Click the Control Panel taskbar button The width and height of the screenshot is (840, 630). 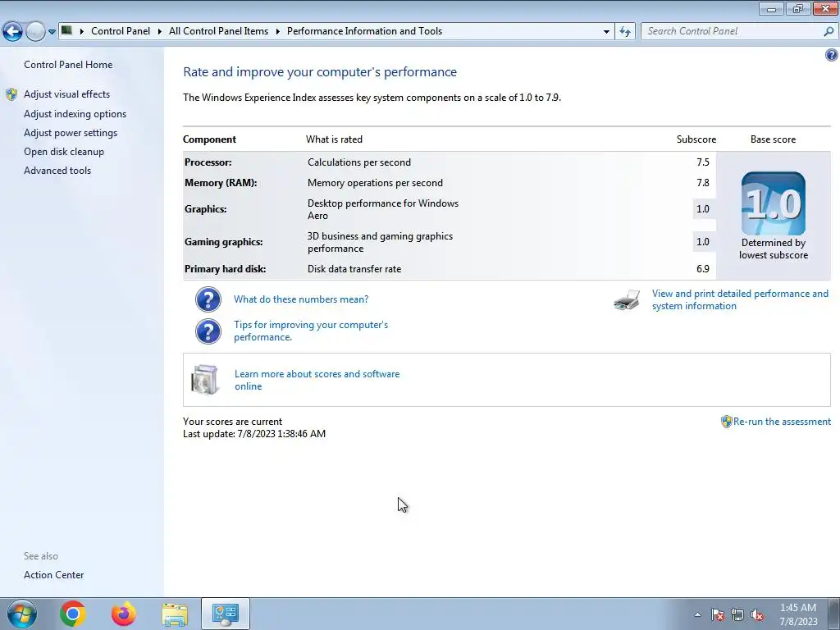(226, 614)
